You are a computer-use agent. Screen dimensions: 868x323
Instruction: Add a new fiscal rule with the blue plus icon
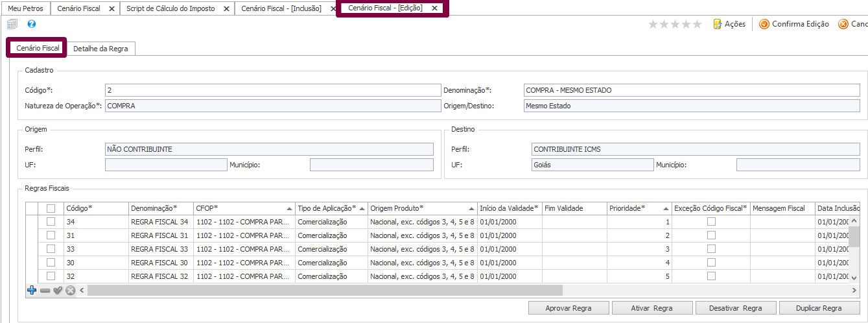[32, 290]
